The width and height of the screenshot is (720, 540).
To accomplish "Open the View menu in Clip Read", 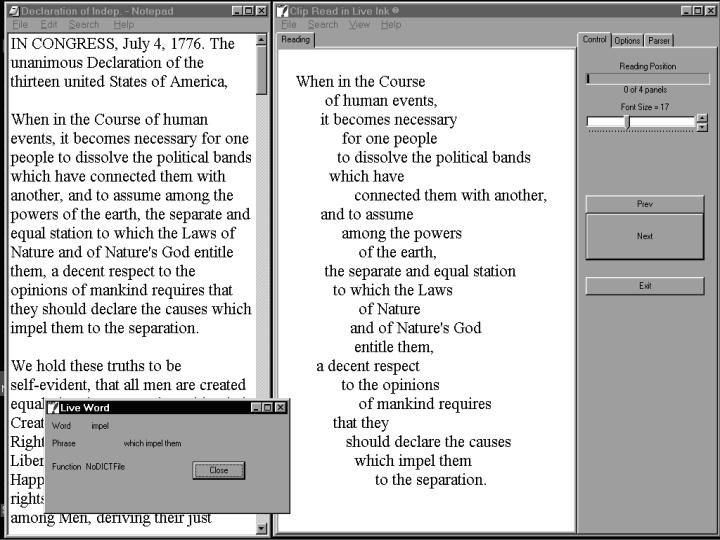I will pos(359,24).
